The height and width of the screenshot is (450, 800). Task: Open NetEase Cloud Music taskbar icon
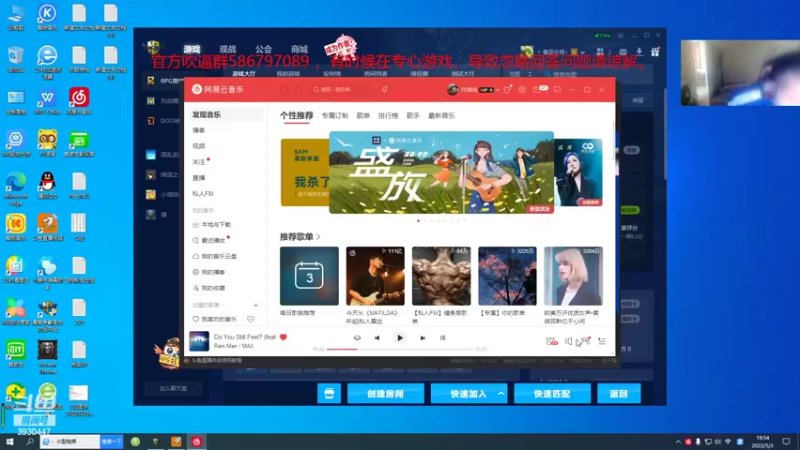point(196,441)
